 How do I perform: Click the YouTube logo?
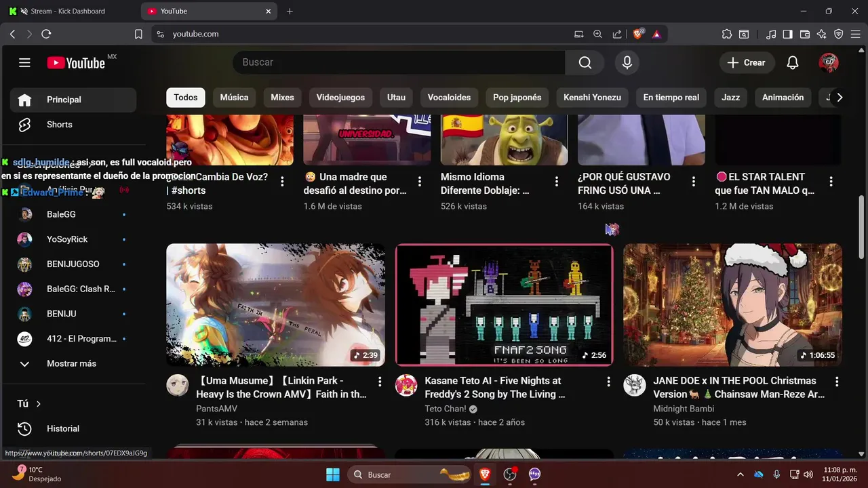tap(76, 63)
